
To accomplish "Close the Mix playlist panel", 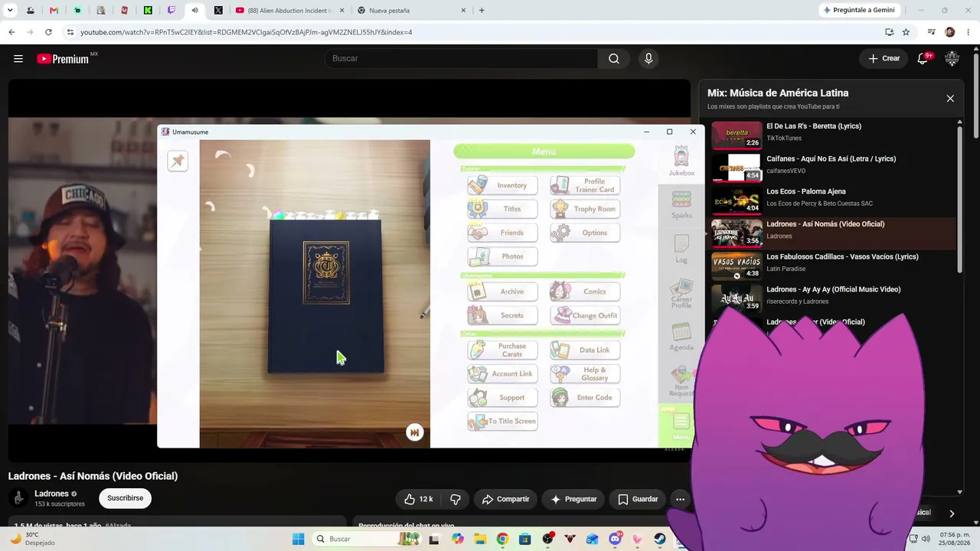I will pos(950,99).
